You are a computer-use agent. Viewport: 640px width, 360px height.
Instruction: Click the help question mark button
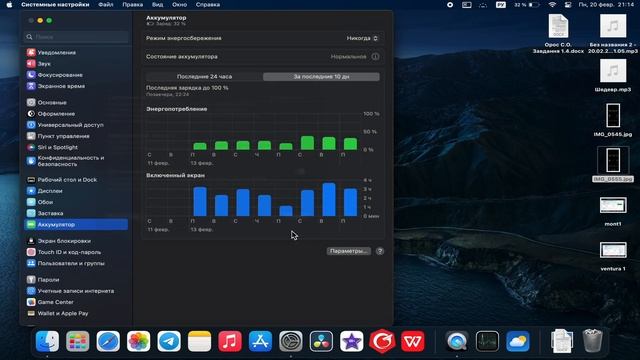tap(380, 251)
